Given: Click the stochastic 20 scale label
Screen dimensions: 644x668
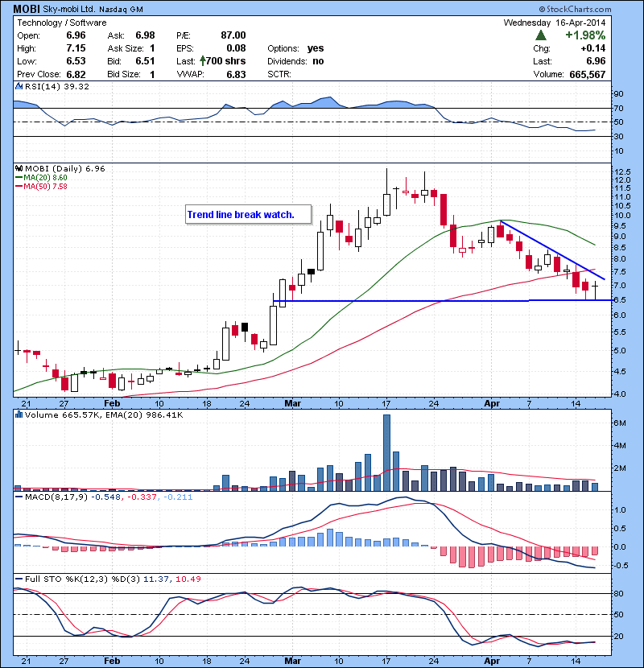Looking at the screenshot, I should point(618,636).
